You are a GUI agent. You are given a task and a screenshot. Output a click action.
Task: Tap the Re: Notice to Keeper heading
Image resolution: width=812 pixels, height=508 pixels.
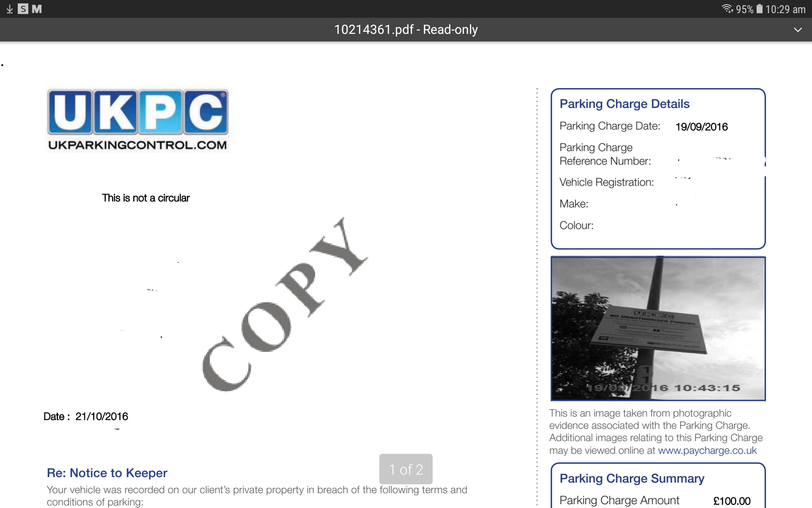click(x=107, y=473)
